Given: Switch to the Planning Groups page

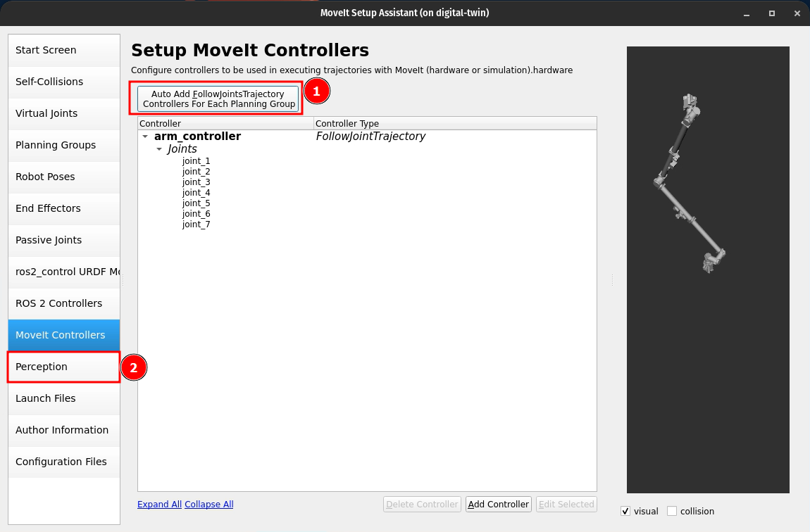Looking at the screenshot, I should point(63,145).
